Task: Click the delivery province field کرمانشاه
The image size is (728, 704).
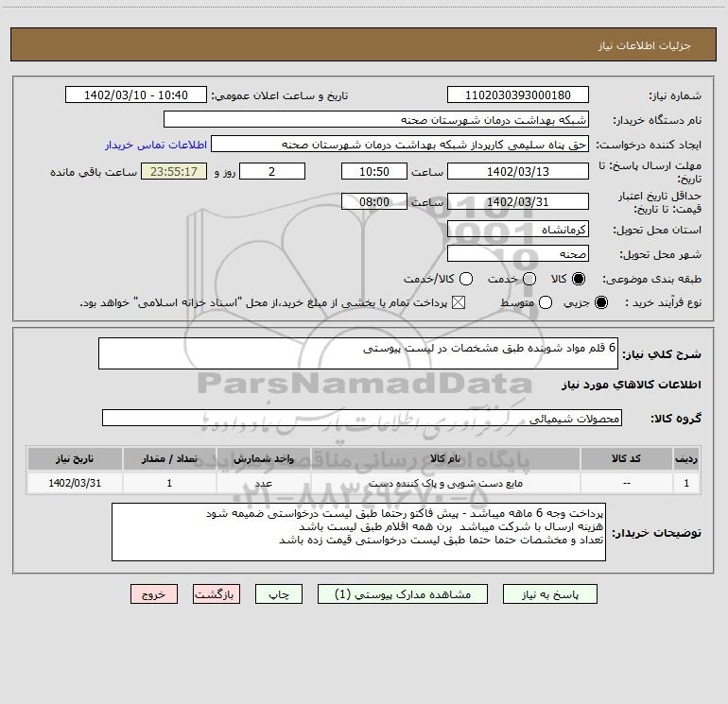Action: (518, 229)
